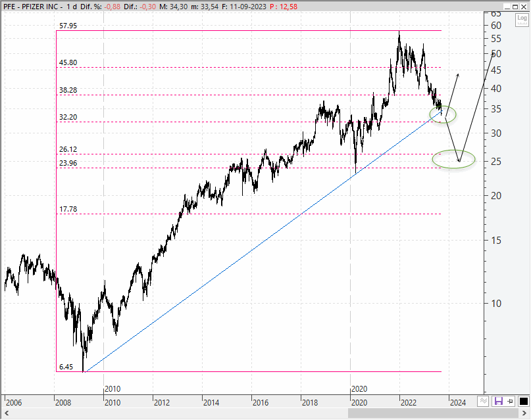Click the 10 price axis label

tap(496, 304)
